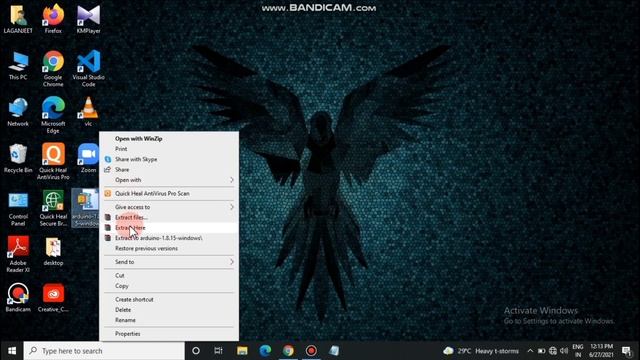Open Cortana circle in taskbar
Viewport: 640px width, 360px height.
(x=196, y=351)
